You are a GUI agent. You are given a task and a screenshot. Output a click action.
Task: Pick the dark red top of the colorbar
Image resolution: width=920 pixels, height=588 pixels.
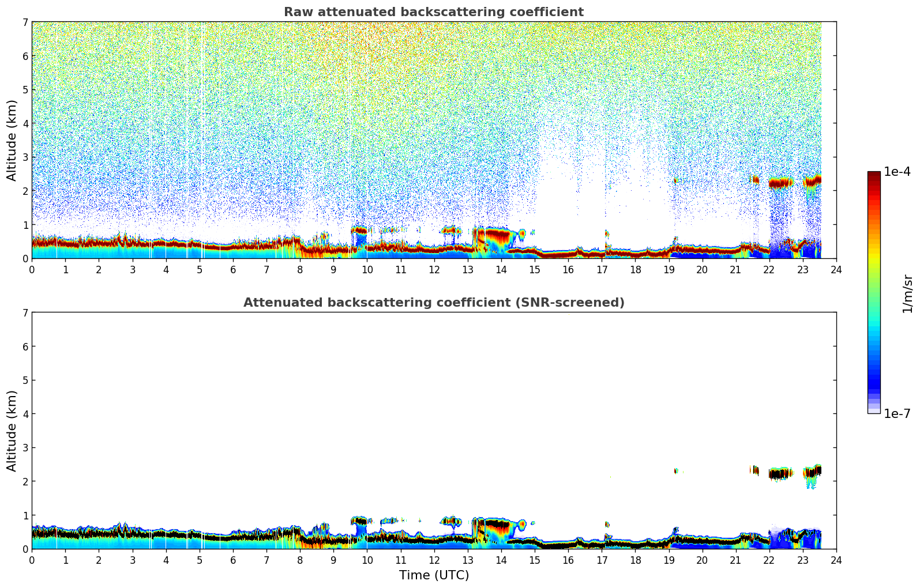point(874,176)
